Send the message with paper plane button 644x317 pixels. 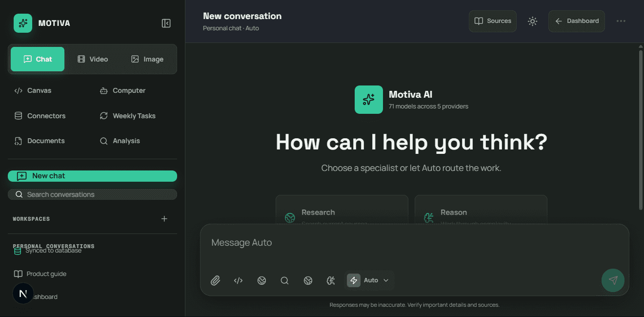tap(613, 280)
